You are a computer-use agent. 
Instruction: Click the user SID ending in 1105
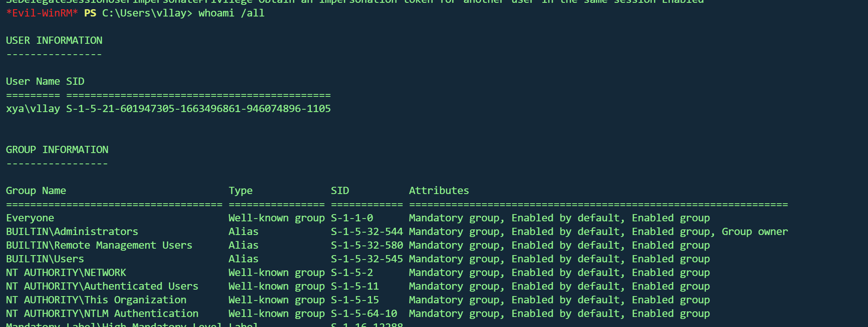point(199,109)
